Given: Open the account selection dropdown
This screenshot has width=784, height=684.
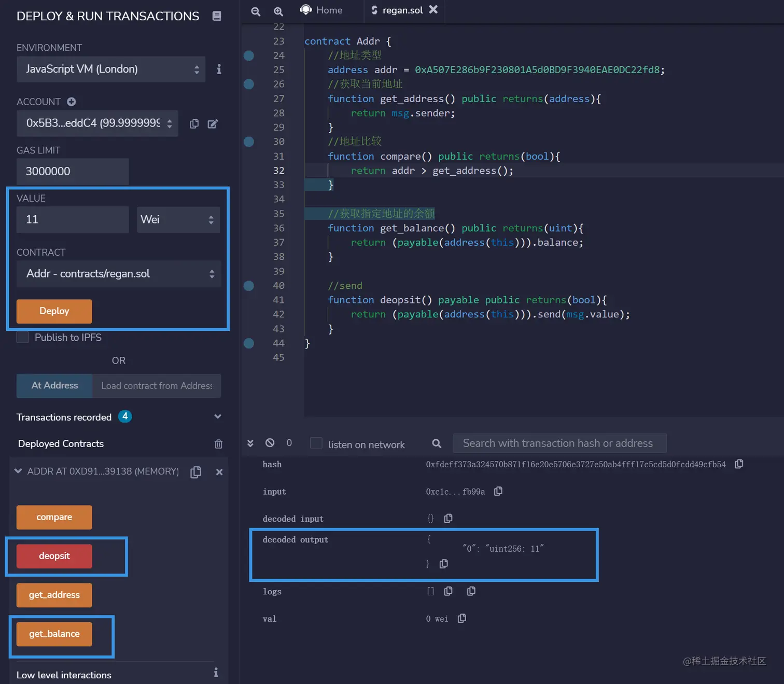Looking at the screenshot, I should coord(97,123).
